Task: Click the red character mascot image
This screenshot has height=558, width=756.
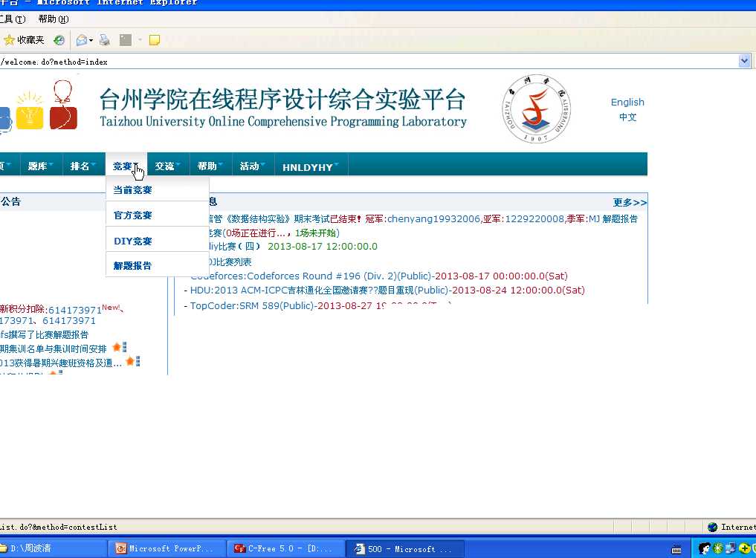Action: pyautogui.click(x=63, y=106)
